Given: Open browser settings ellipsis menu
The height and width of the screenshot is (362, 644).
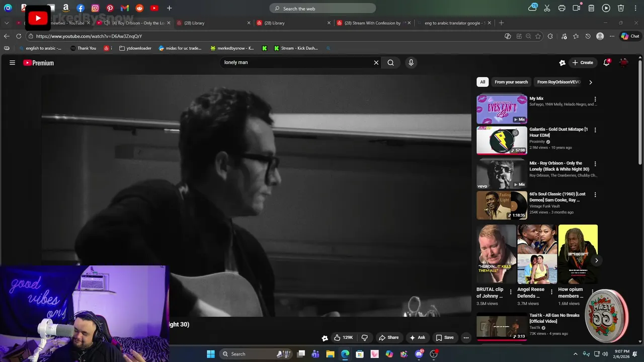Looking at the screenshot, I should pyautogui.click(x=612, y=36).
